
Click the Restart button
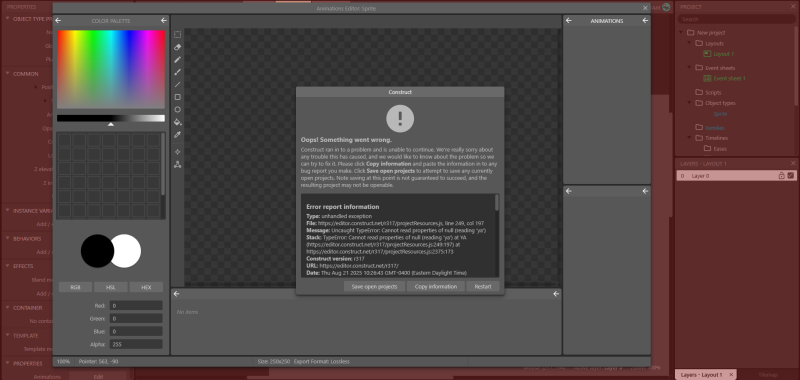coord(483,287)
